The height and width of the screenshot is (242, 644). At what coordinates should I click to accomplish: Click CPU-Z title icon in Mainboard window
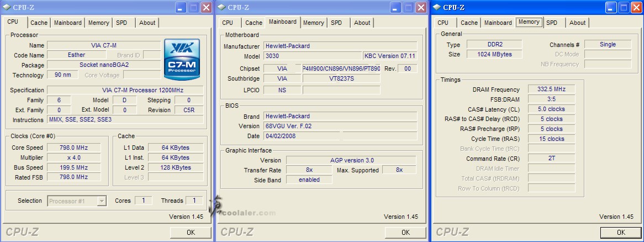click(x=222, y=7)
